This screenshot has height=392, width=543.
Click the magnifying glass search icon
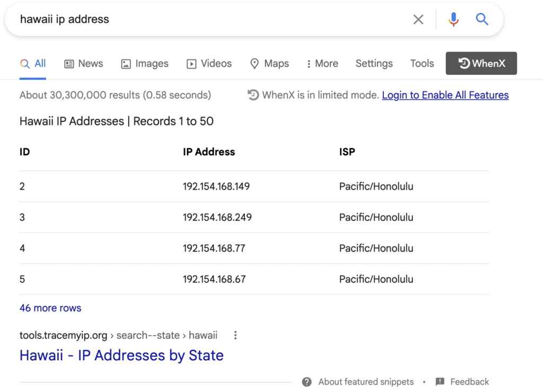[482, 19]
